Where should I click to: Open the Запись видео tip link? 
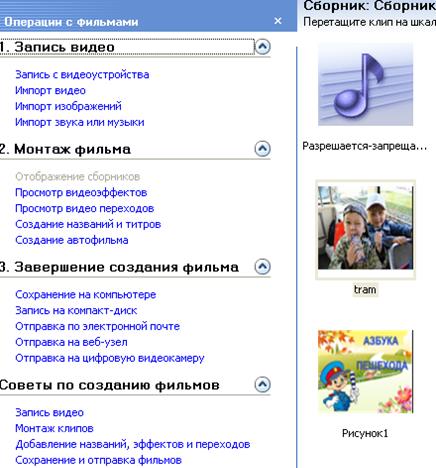click(x=49, y=412)
